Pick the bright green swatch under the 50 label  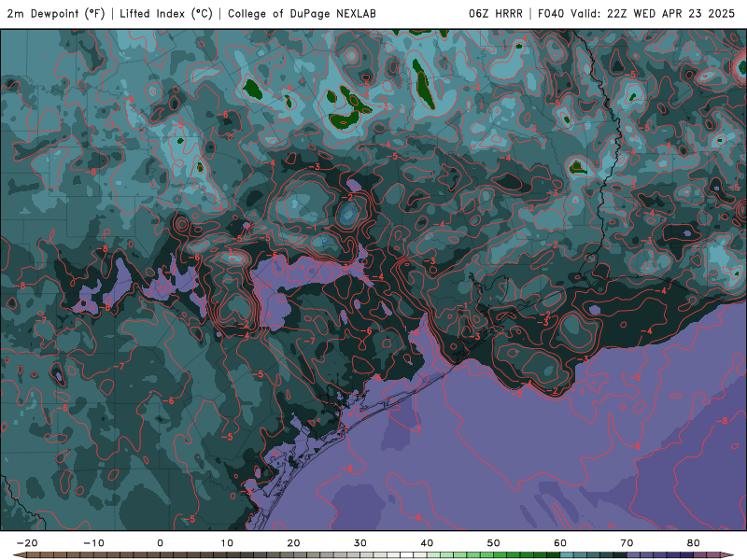pos(500,555)
